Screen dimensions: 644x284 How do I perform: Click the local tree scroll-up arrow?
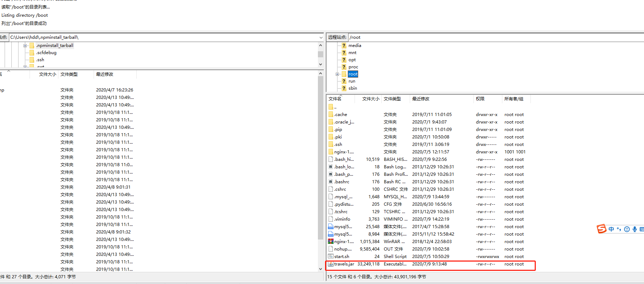(x=321, y=45)
